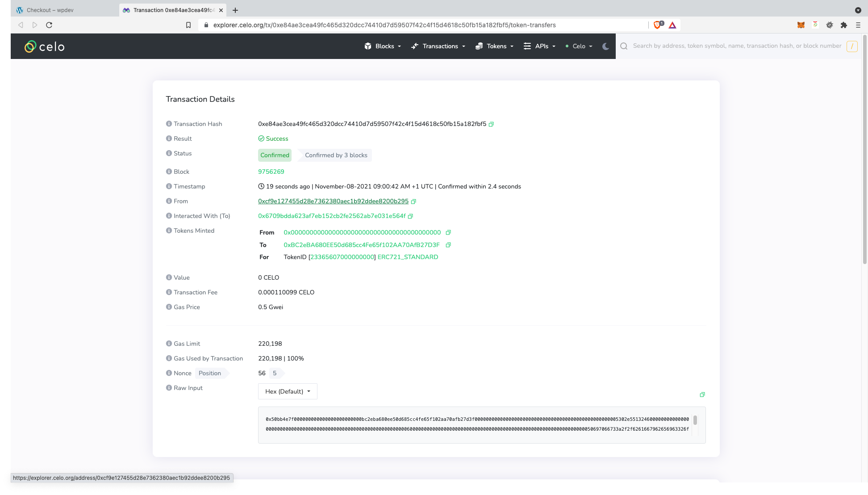Screen dimensions: 868x495
Task: Scroll the raw input data scrollbar
Action: click(x=694, y=420)
